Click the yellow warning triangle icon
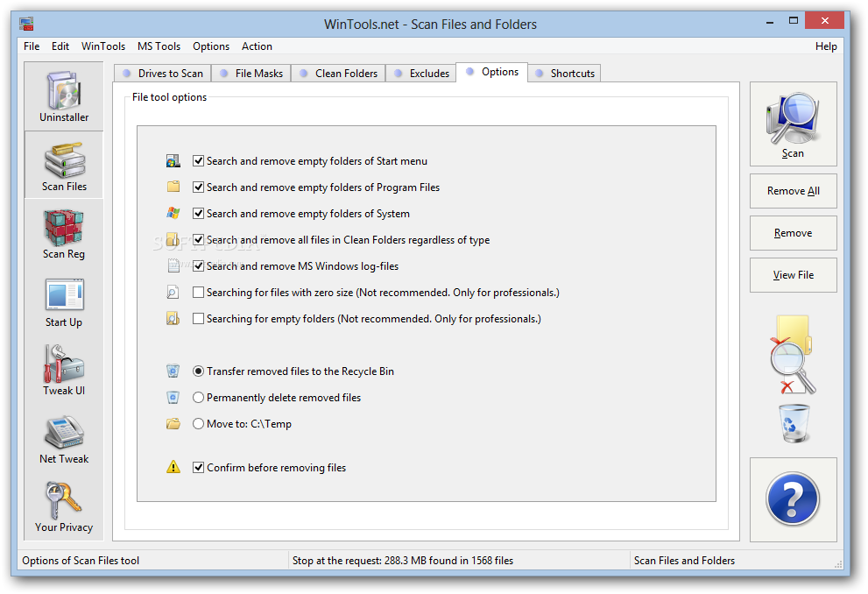This screenshot has height=594, width=868. (173, 467)
